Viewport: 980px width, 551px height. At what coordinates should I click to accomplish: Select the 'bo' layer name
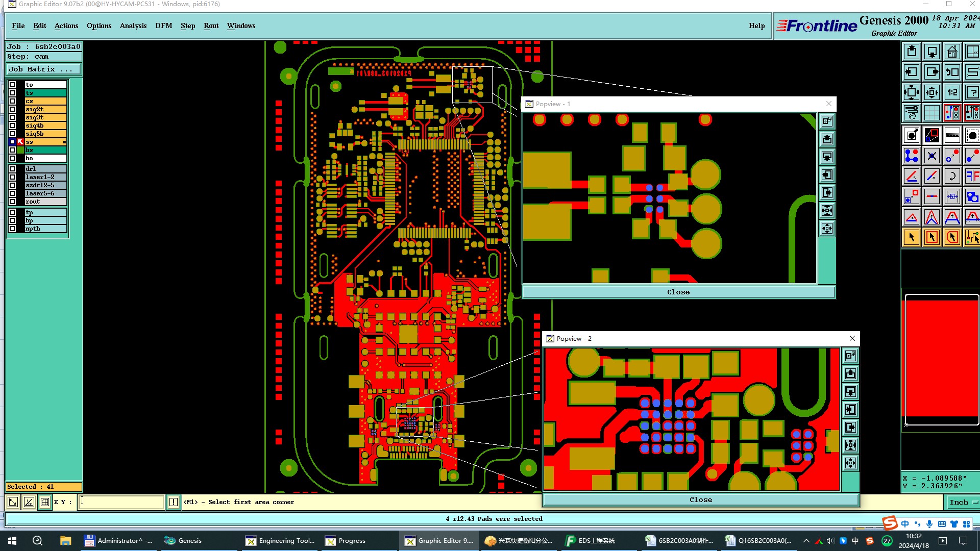click(45, 158)
